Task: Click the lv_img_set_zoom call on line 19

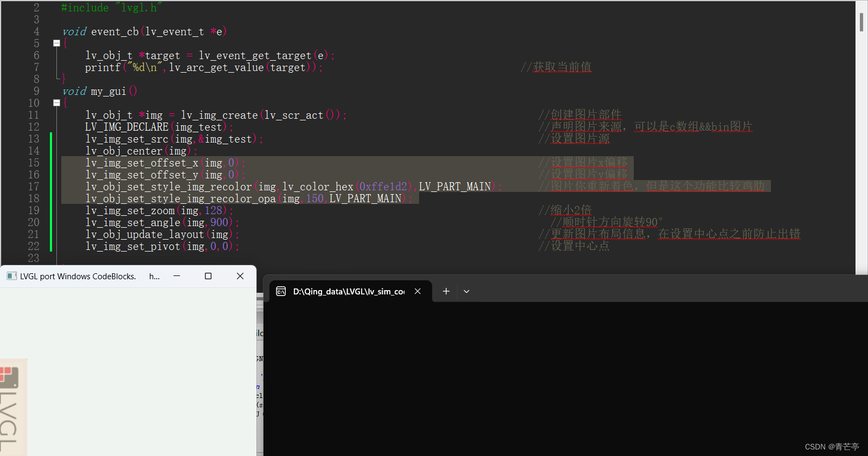Action: (159, 210)
